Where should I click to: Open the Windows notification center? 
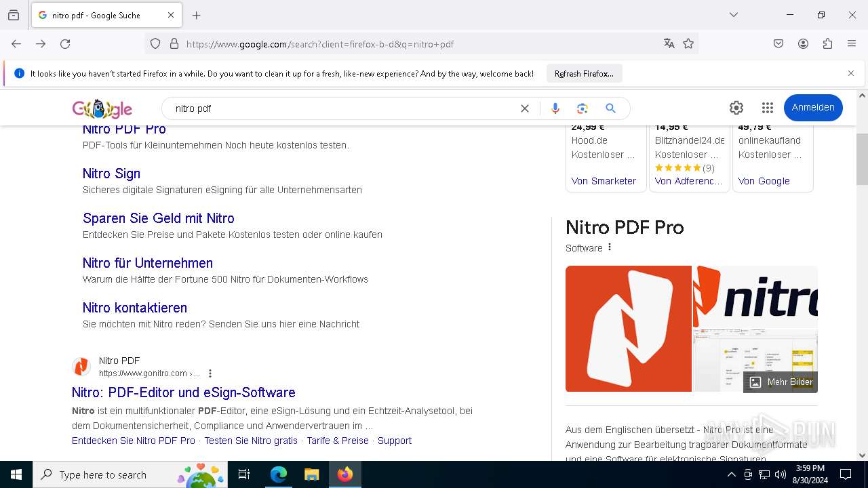pos(846,474)
